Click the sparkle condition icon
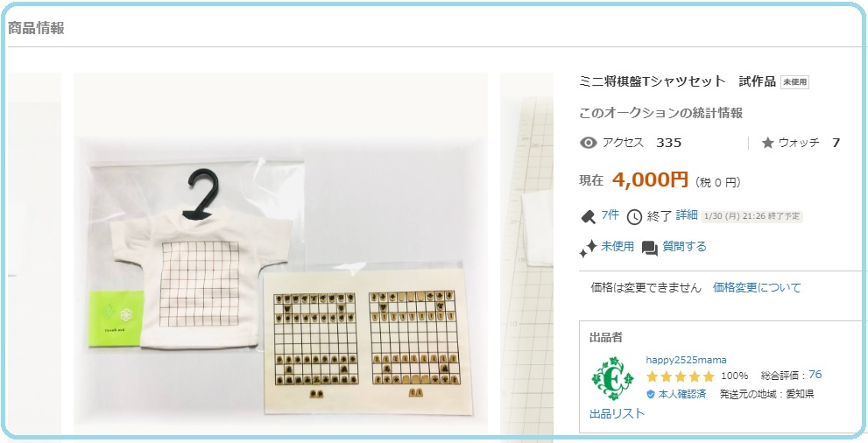Image resolution: width=868 pixels, height=443 pixels. click(588, 249)
